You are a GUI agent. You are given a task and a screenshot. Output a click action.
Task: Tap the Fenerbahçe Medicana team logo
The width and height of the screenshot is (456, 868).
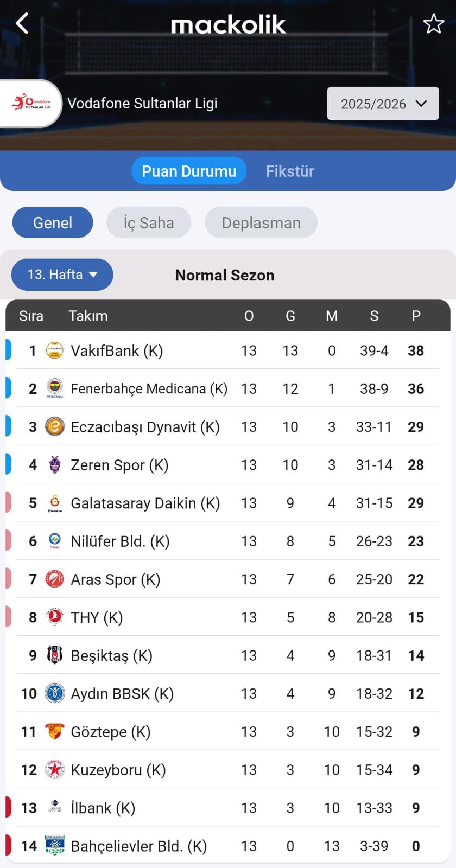pyautogui.click(x=55, y=388)
